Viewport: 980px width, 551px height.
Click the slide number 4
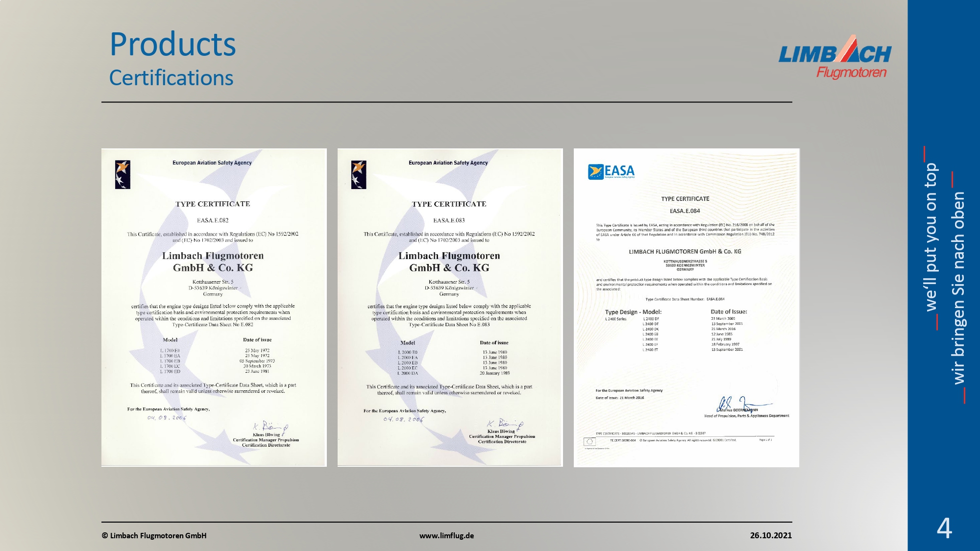[944, 528]
